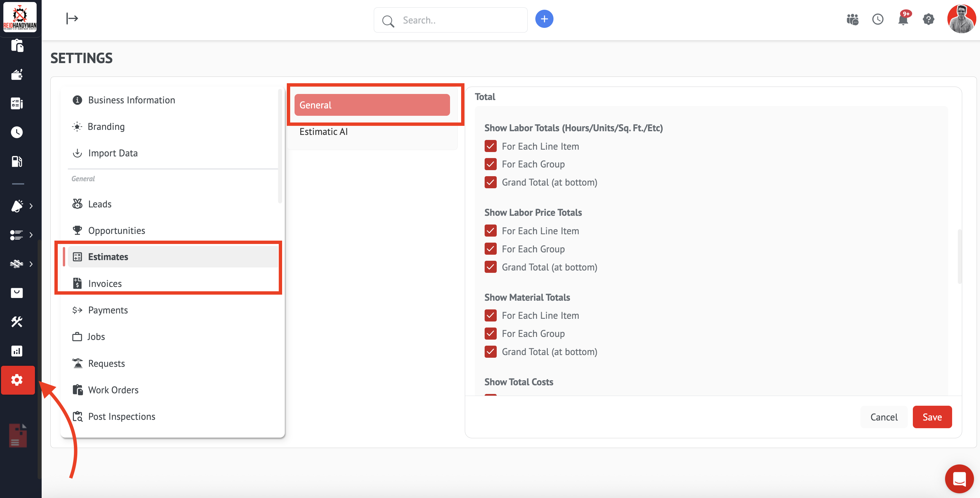Click the blue plus add button

coord(544,19)
